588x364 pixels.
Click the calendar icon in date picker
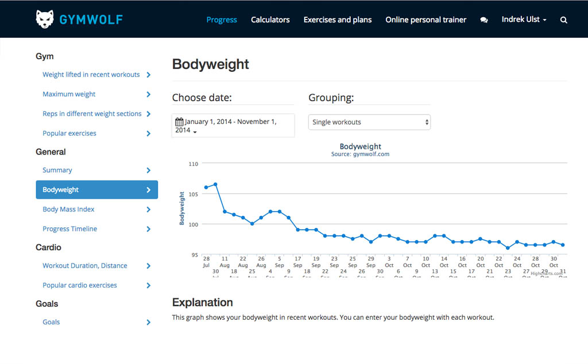179,122
